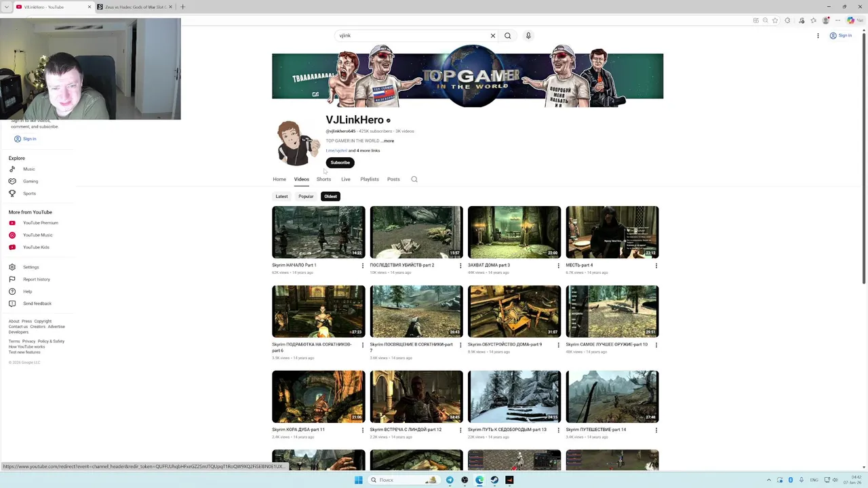Switch to the channel Home tab
The width and height of the screenshot is (868, 488).
pyautogui.click(x=279, y=179)
